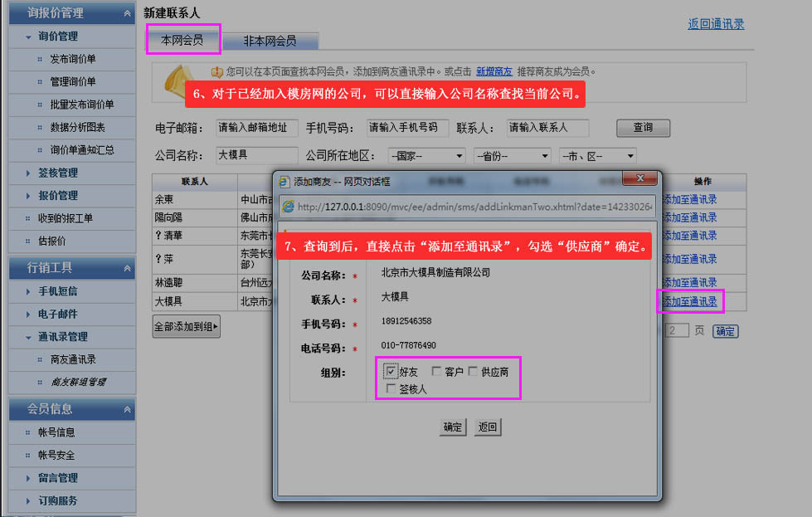Open the 省份 province dropdown

click(x=511, y=156)
